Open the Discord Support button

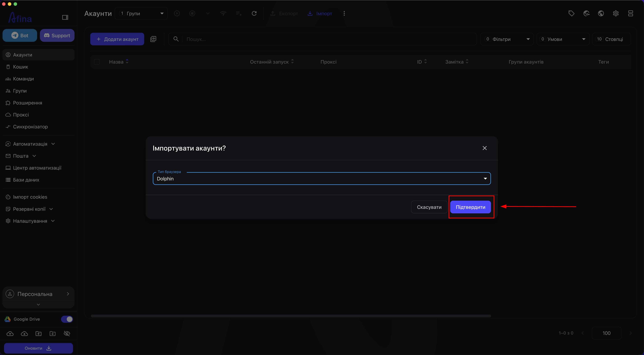[x=57, y=36]
